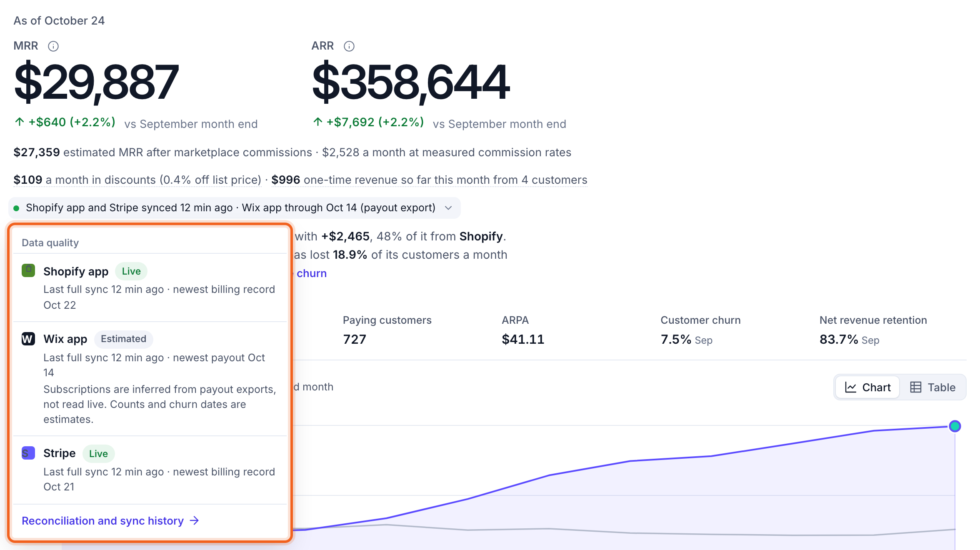Click the Wix app logo icon

(28, 339)
